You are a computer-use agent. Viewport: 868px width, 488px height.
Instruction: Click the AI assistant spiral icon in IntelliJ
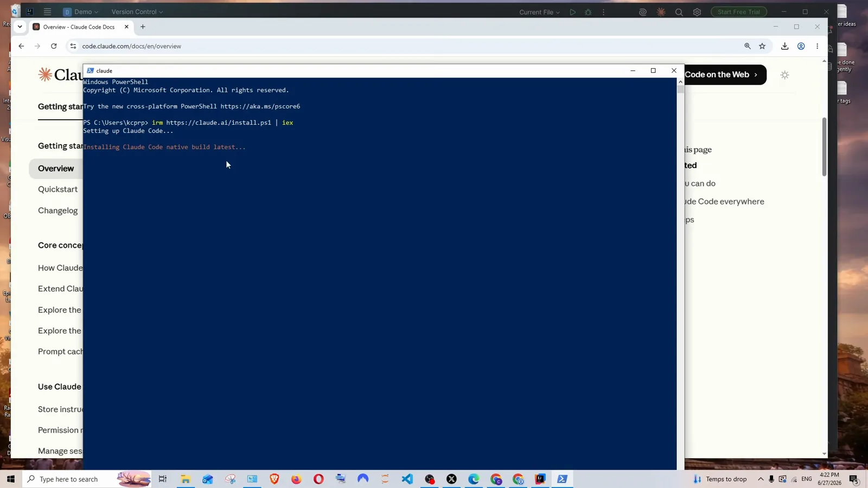pos(643,12)
